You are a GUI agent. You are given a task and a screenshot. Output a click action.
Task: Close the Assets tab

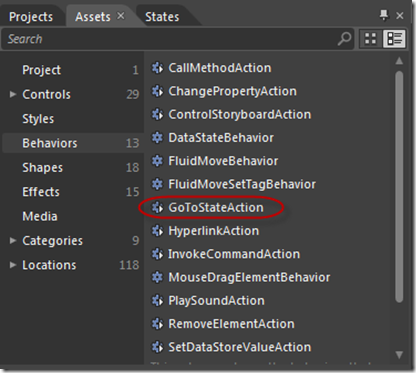click(x=121, y=16)
